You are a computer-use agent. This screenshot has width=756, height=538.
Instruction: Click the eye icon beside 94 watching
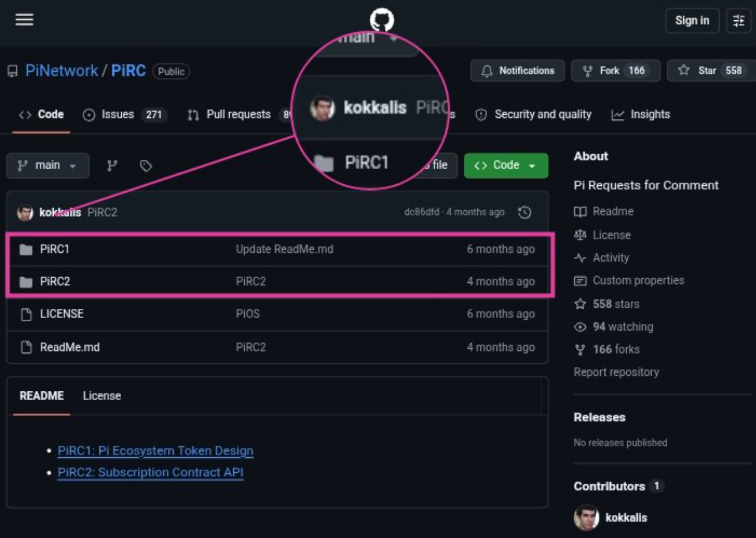tap(580, 327)
